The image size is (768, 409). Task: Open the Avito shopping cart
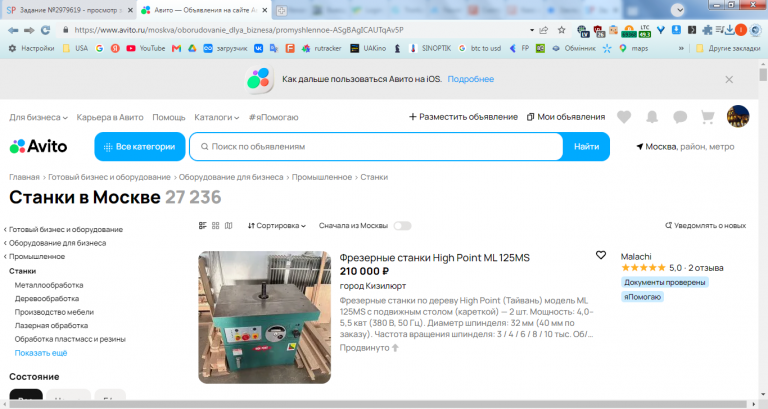(707, 117)
